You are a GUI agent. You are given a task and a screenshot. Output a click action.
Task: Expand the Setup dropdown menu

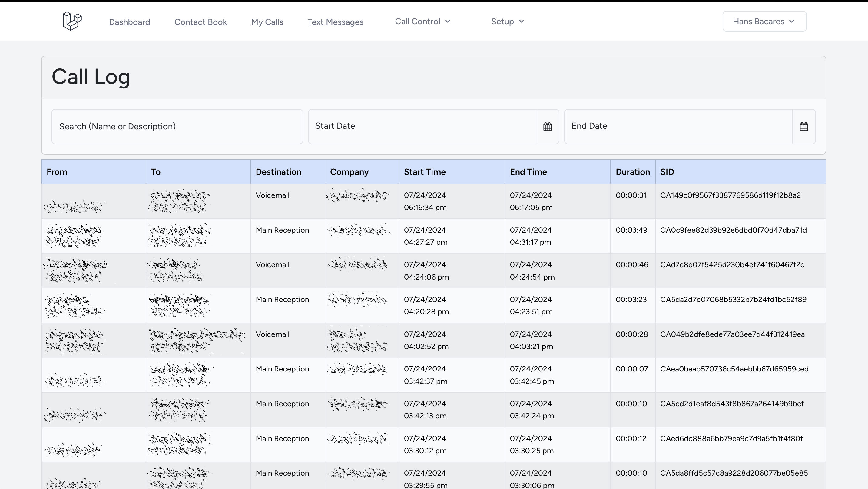[x=508, y=22]
